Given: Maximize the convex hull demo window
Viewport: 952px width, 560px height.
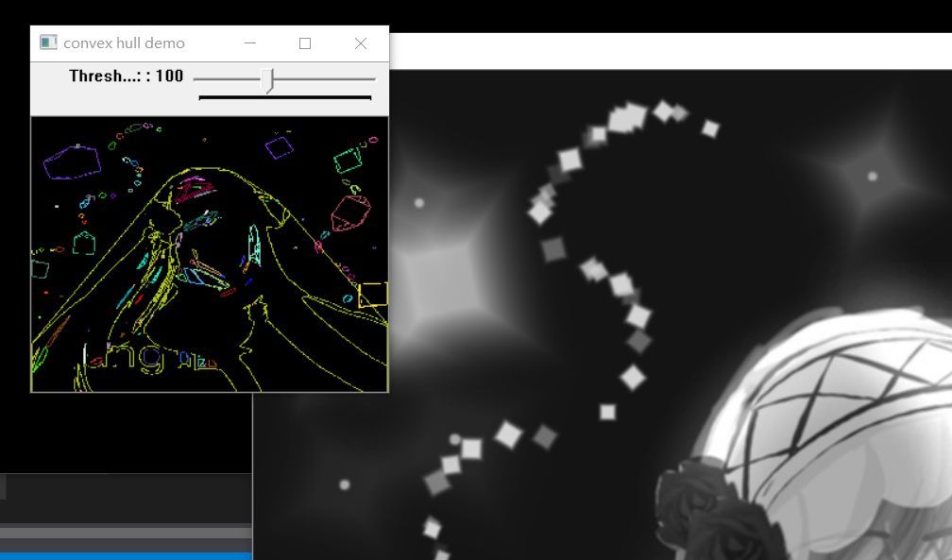Looking at the screenshot, I should click(305, 42).
